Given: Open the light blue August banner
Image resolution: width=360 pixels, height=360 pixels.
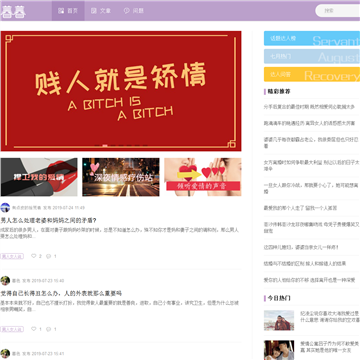Looking at the screenshot, I should [312, 56].
